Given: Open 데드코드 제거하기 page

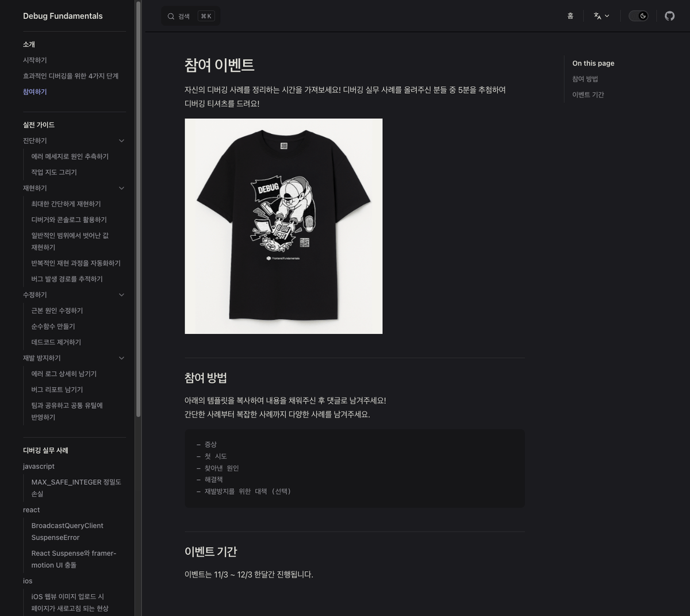Looking at the screenshot, I should (x=56, y=342).
